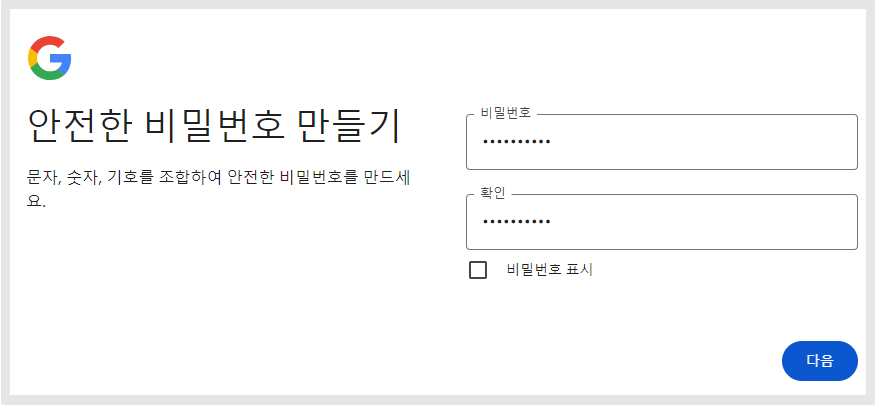Screen dimensions: 875x405
Task: Click the red part of Google logo
Action: [x=47, y=42]
